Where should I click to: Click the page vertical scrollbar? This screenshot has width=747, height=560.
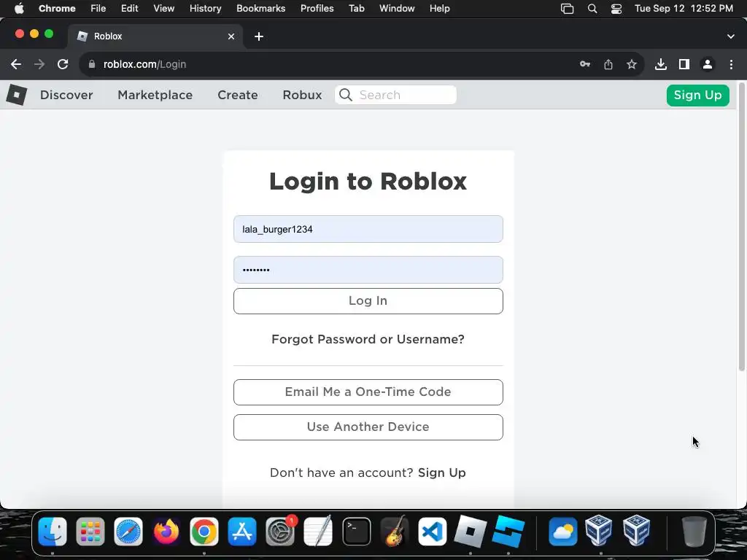click(742, 227)
